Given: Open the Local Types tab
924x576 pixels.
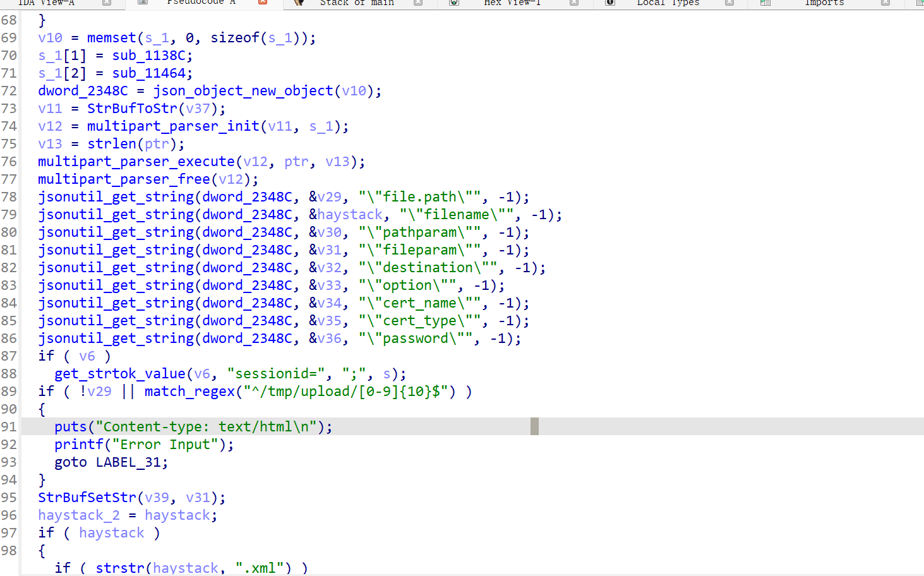Looking at the screenshot, I should (668, 3).
